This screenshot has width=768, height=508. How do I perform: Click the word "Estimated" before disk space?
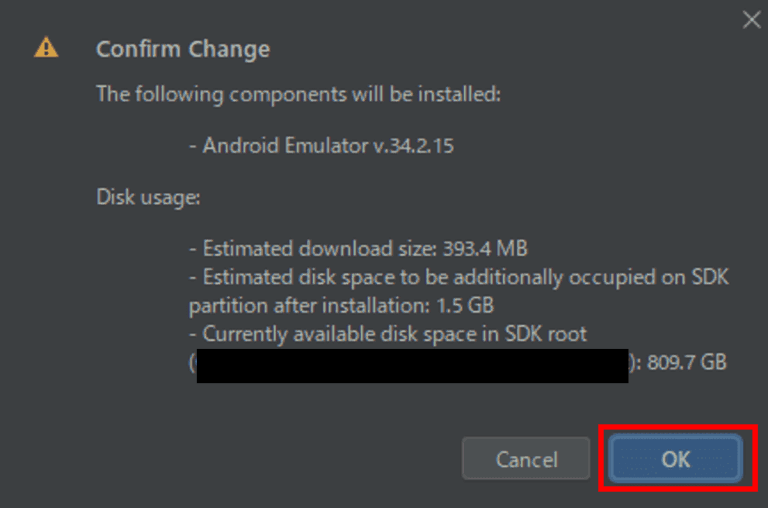[246, 277]
